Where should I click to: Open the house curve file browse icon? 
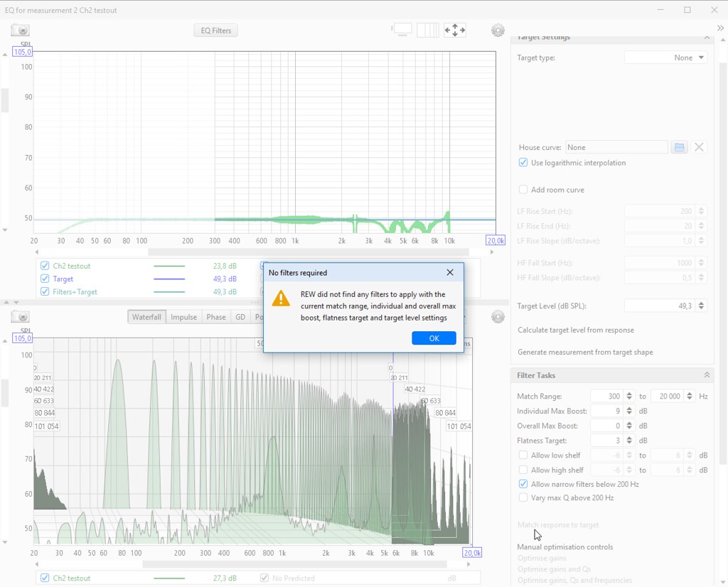679,148
